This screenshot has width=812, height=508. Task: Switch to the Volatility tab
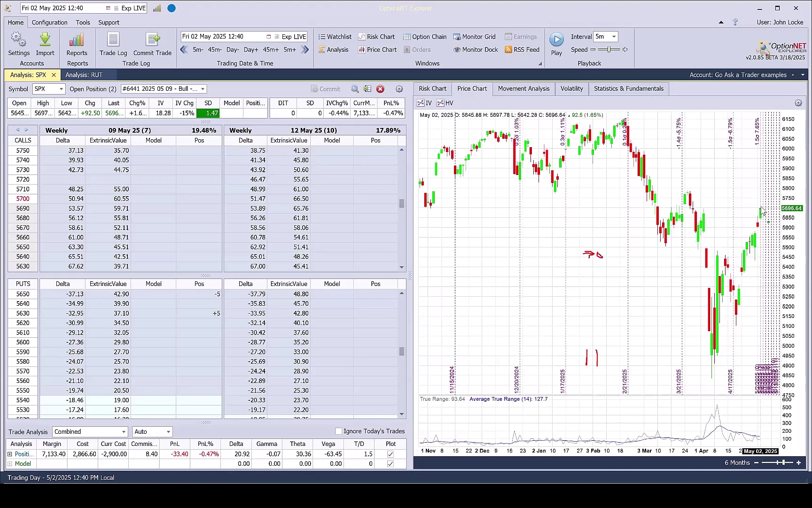click(571, 89)
